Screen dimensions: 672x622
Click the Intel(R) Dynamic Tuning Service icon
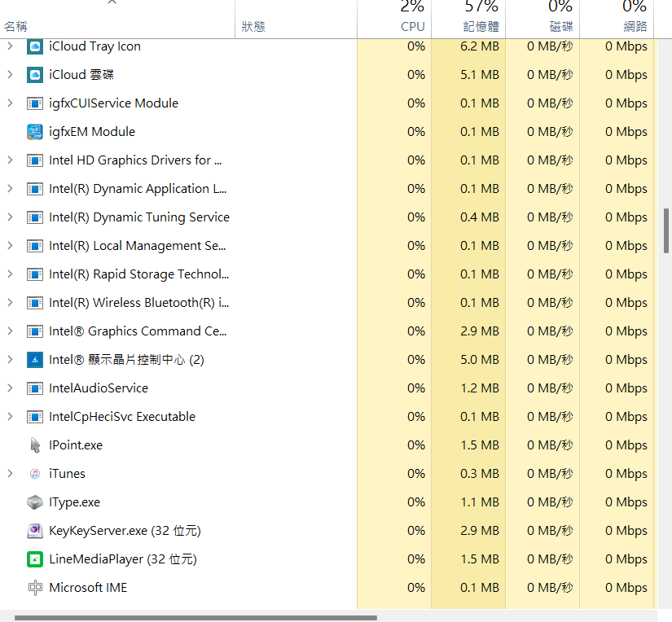coord(35,217)
